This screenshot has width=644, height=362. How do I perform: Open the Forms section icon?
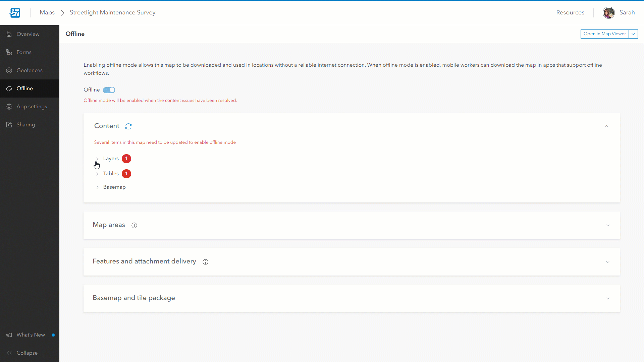pyautogui.click(x=9, y=52)
